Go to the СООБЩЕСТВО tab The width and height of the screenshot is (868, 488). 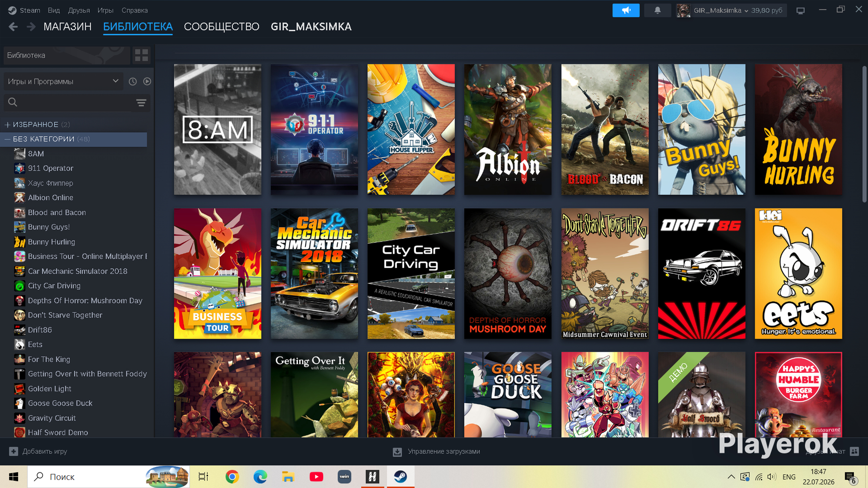pos(222,27)
